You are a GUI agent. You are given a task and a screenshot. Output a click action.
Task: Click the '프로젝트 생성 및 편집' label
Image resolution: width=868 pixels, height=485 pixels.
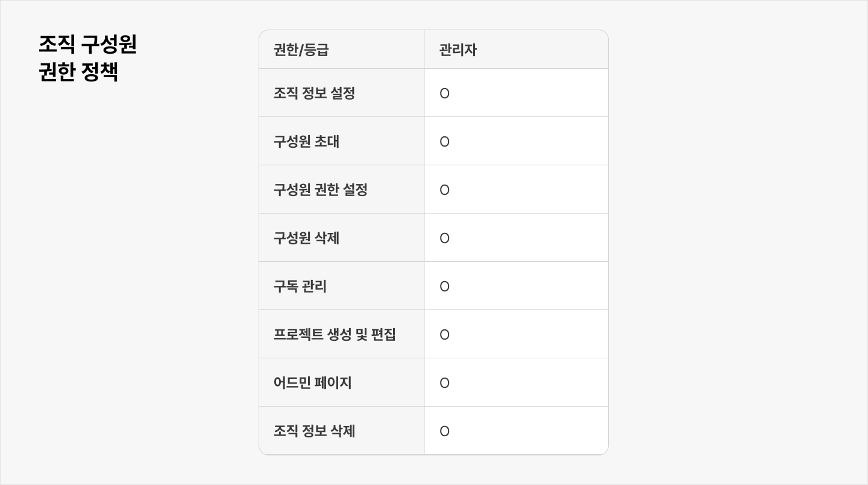pyautogui.click(x=335, y=335)
